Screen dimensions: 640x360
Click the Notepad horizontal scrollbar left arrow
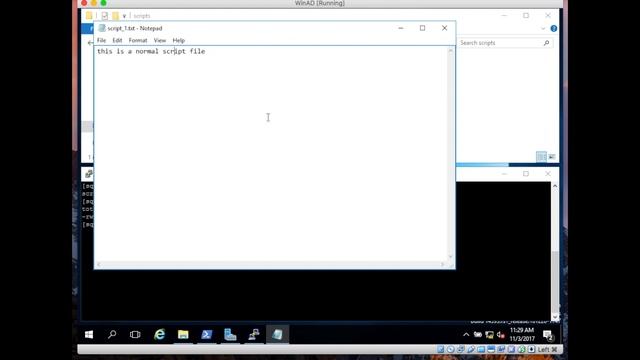pos(98,264)
